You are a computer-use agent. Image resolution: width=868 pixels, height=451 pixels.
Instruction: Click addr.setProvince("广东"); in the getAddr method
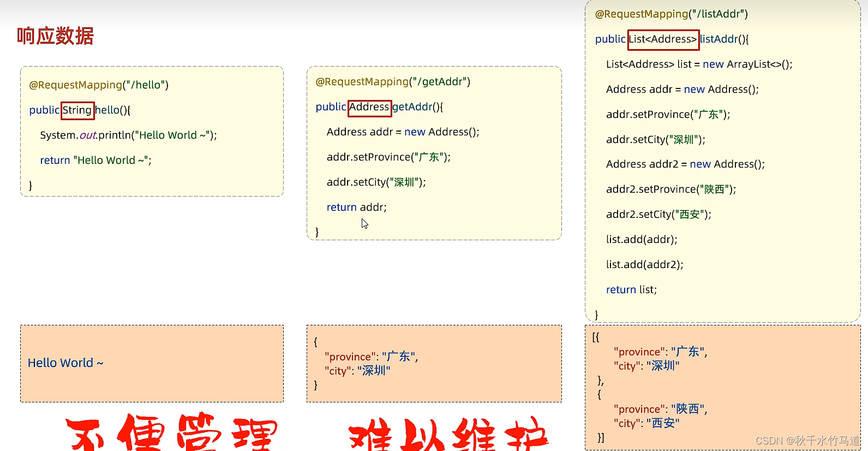[388, 157]
